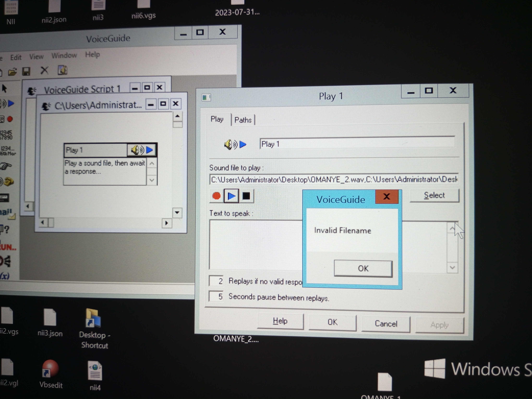This screenshot has width=532, height=399.
Task: Click OK in the Invalid Filename message
Action: 363,268
